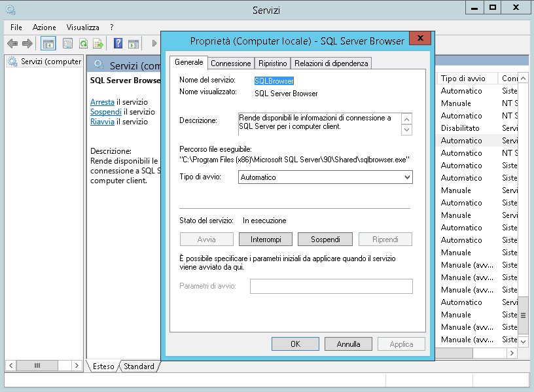This screenshot has height=392, width=534.
Task: Open help with the question mark icon
Action: pos(118,43)
